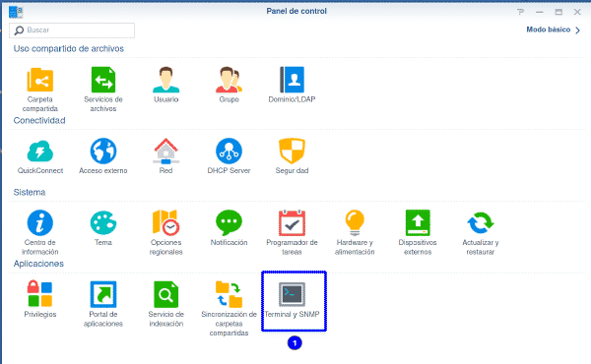The width and height of the screenshot is (591, 364).
Task: Open Sincronización de carpetas compartidas
Action: (x=229, y=309)
